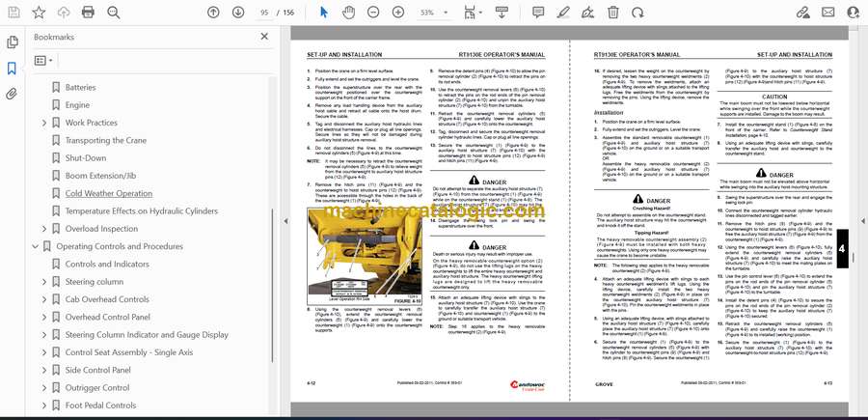Open the sign document tool
The width and height of the screenshot is (868, 420).
click(588, 13)
